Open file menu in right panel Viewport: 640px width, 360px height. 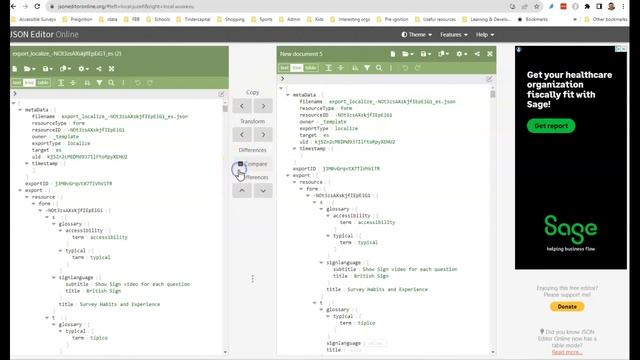click(407, 54)
